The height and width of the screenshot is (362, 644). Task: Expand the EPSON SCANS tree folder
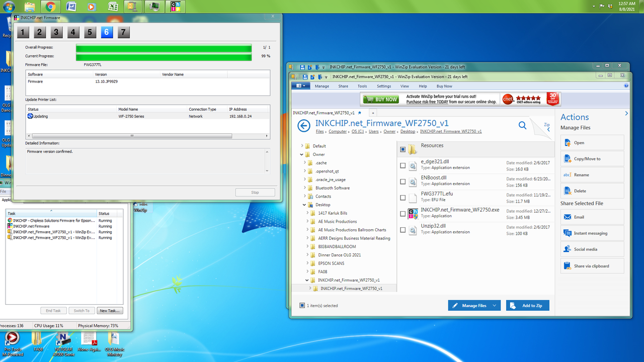coord(307,263)
